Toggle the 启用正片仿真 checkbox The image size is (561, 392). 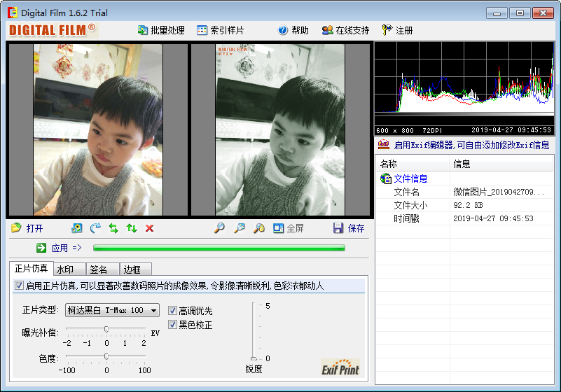pyautogui.click(x=19, y=286)
